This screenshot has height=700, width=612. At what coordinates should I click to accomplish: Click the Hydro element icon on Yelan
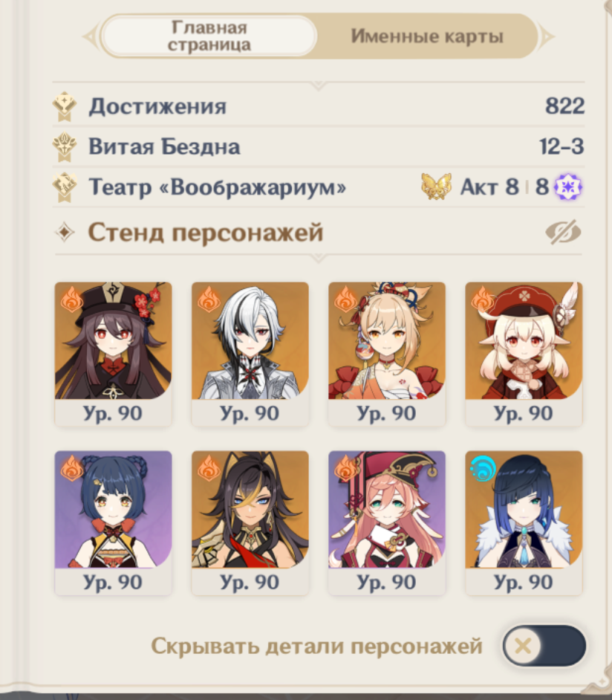pyautogui.click(x=483, y=468)
